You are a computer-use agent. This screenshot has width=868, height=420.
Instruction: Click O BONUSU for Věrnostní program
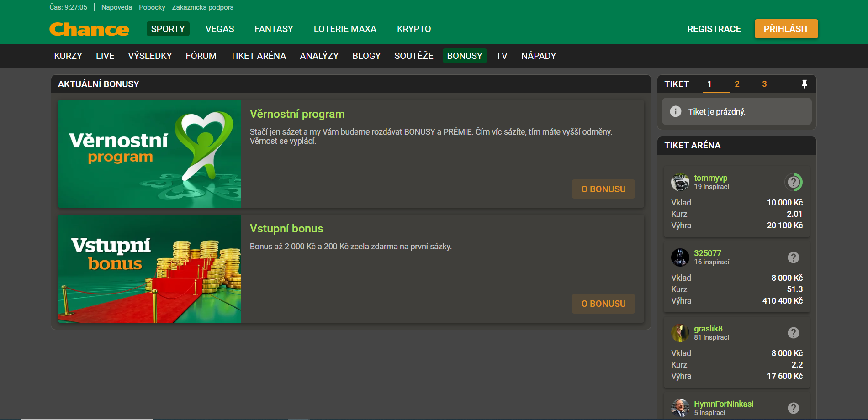pyautogui.click(x=603, y=189)
